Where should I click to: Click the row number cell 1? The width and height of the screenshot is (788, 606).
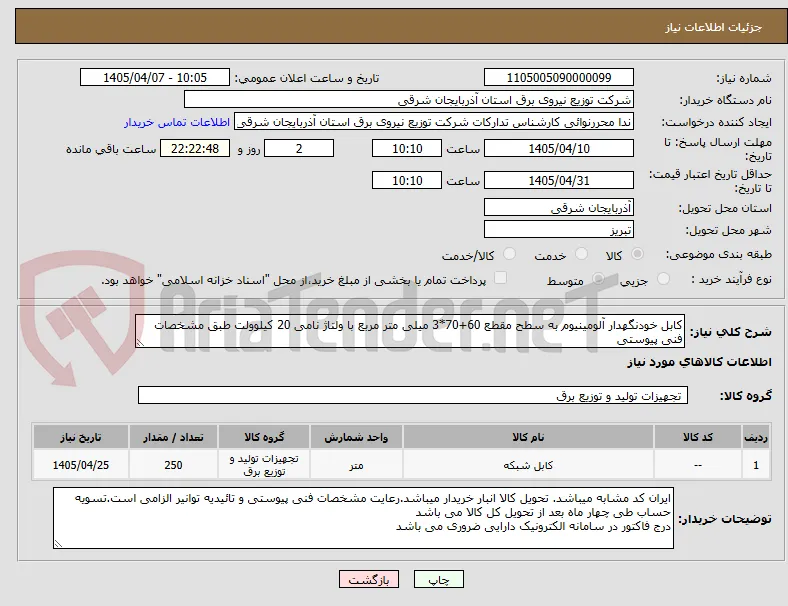755,465
